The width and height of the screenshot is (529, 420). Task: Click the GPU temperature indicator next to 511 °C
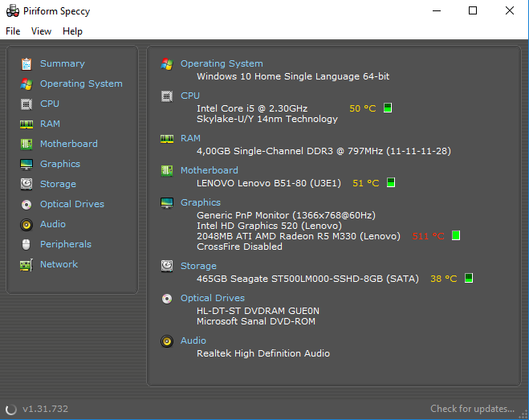[x=456, y=235]
